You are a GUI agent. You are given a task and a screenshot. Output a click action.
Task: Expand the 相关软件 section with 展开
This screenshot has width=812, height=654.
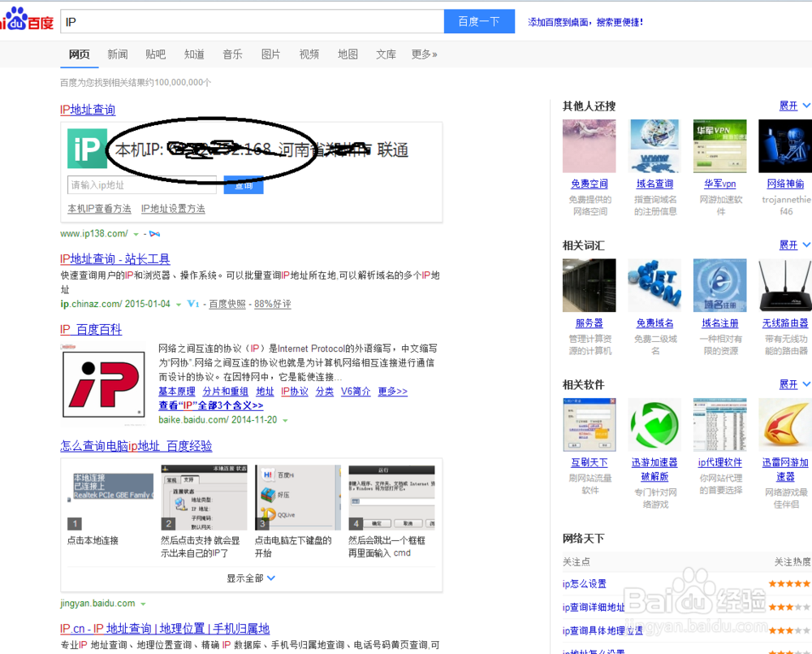(794, 384)
